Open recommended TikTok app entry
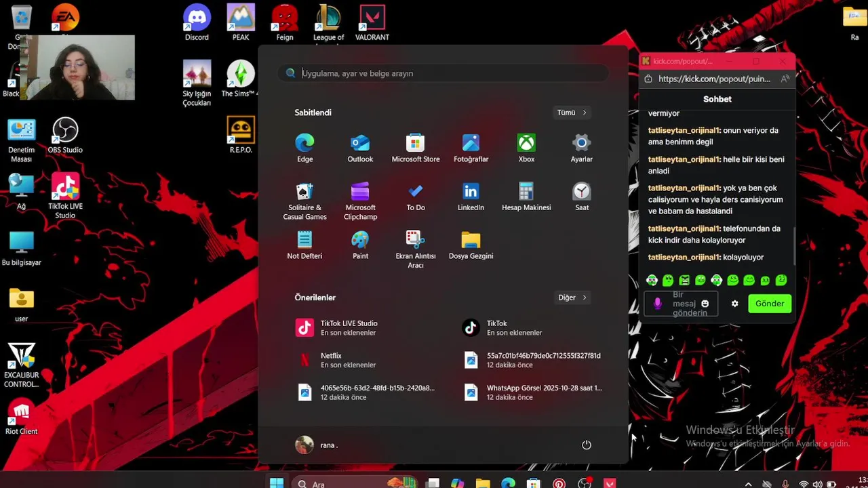Image resolution: width=868 pixels, height=488 pixels. (x=532, y=328)
